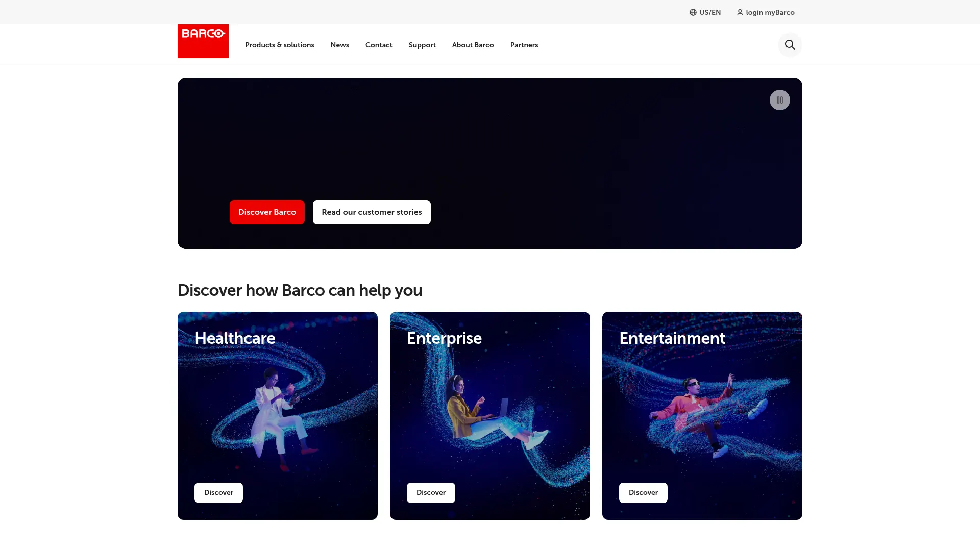Open Products & solutions menu
The height and width of the screenshot is (551, 980).
coord(280,45)
